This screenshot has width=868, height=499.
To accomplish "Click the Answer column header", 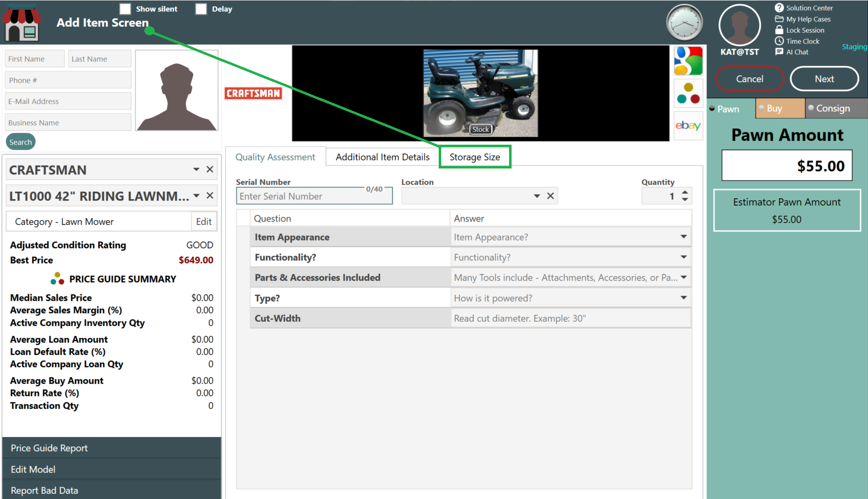I will [571, 219].
